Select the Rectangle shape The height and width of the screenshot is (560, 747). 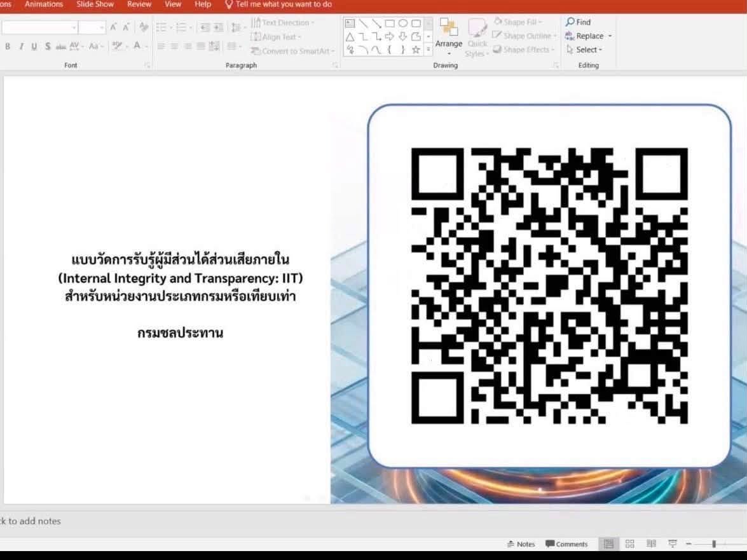pyautogui.click(x=390, y=23)
